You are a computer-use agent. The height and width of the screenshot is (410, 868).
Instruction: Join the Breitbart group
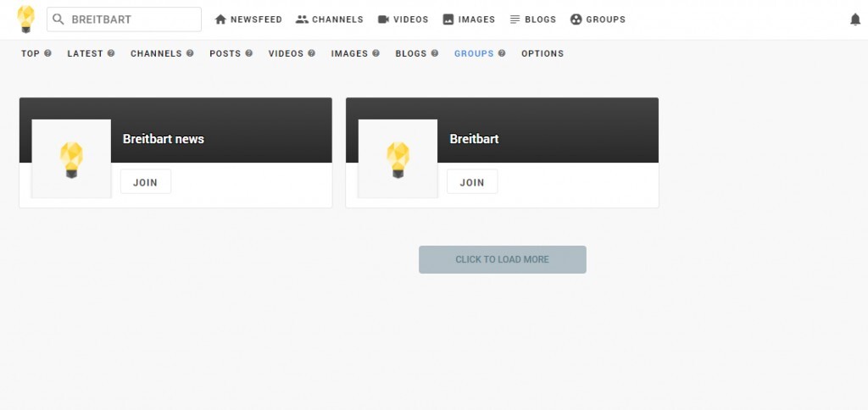pyautogui.click(x=472, y=182)
